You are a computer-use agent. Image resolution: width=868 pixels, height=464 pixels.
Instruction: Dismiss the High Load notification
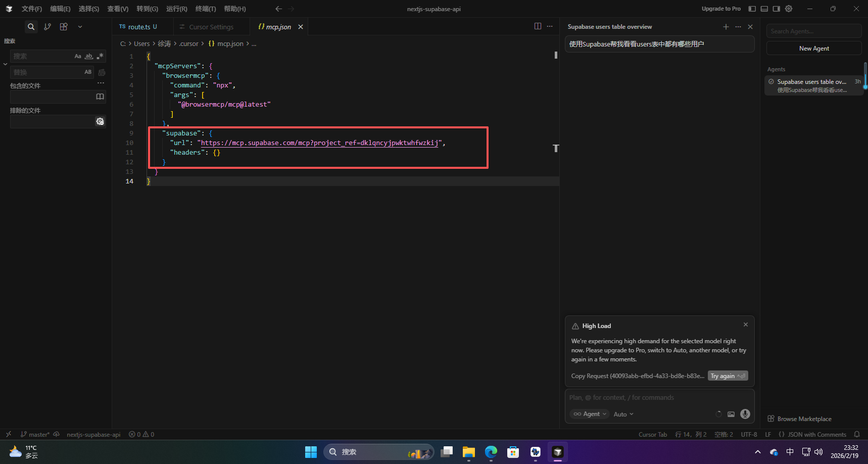click(x=745, y=324)
